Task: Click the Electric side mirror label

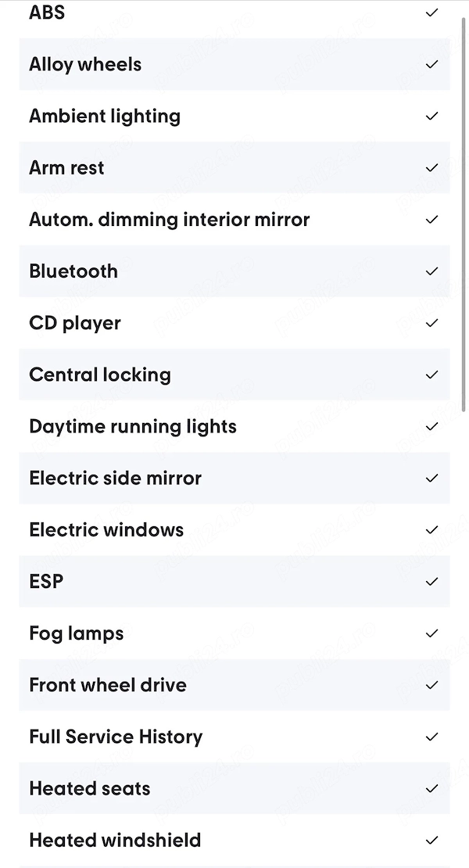Action: [x=116, y=479]
